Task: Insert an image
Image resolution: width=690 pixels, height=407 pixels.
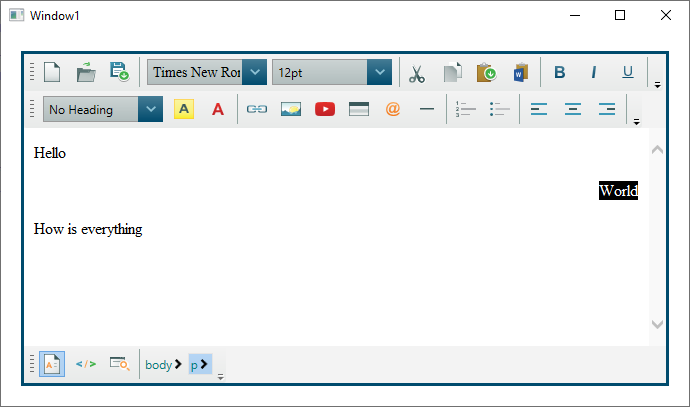Action: pyautogui.click(x=291, y=109)
